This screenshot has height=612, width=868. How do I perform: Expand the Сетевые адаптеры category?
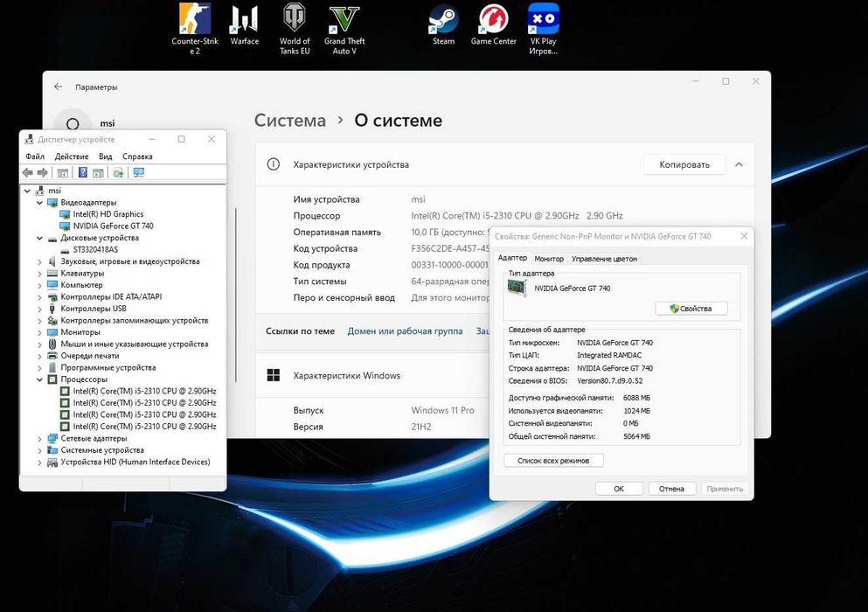tap(40, 438)
